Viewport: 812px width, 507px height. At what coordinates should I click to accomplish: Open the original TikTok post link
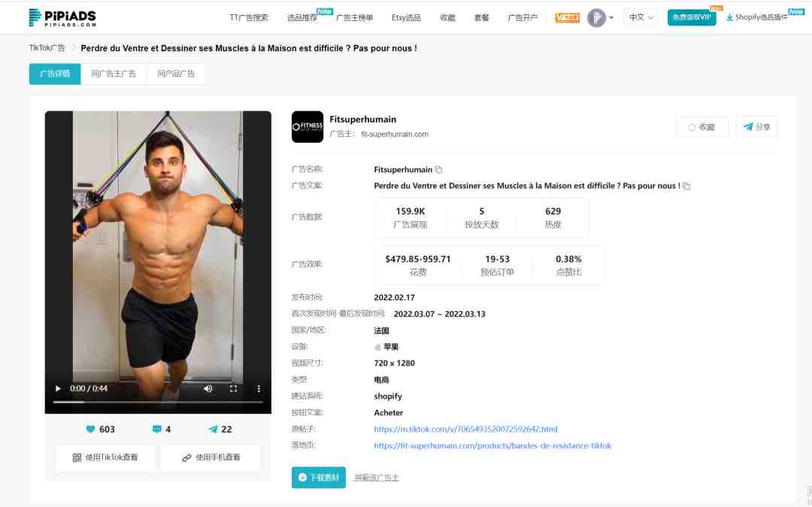click(465, 430)
